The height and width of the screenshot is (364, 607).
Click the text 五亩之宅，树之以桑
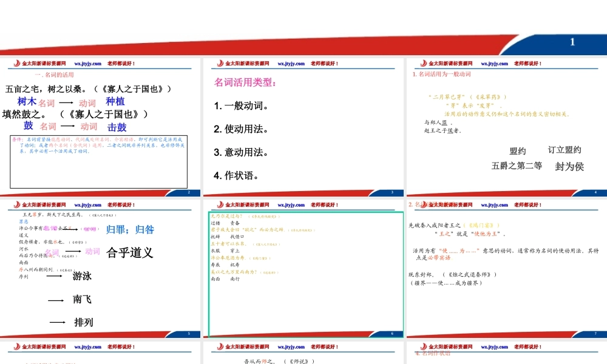click(x=46, y=89)
